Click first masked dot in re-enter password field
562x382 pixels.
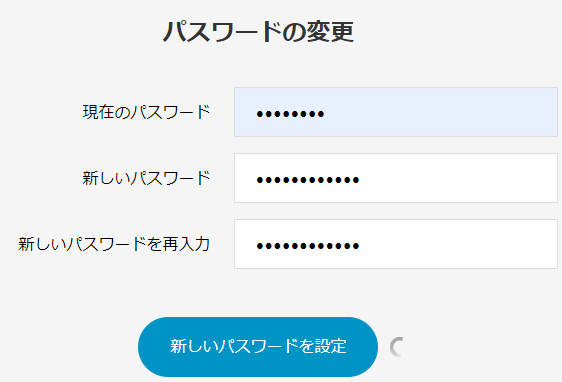coord(260,246)
